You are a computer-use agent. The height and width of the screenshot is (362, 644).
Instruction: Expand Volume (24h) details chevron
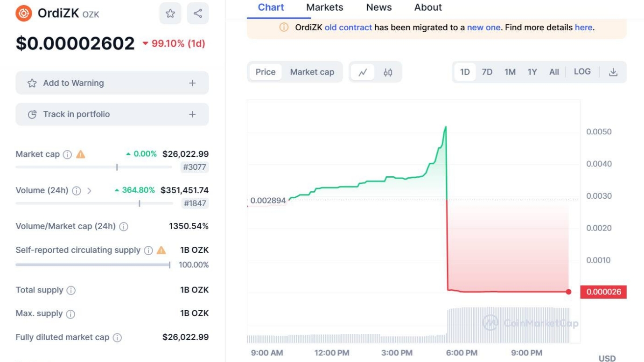pyautogui.click(x=89, y=191)
